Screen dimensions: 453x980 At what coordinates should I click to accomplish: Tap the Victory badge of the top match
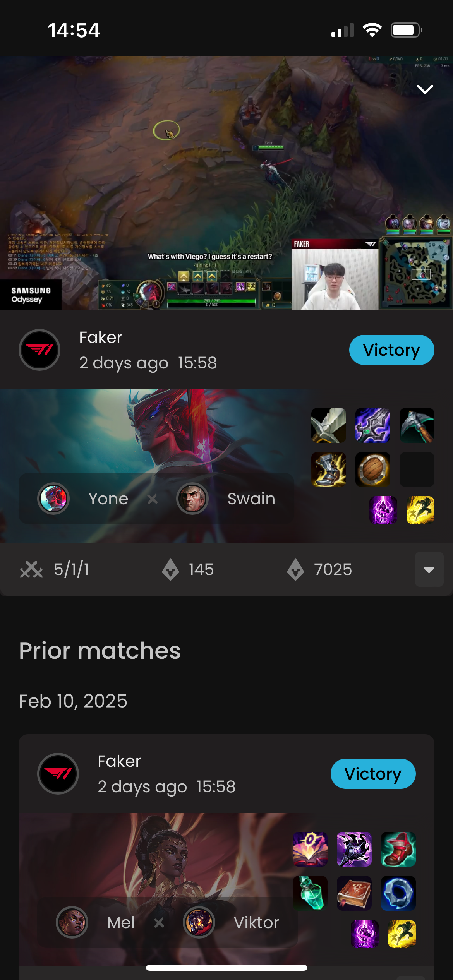(392, 350)
